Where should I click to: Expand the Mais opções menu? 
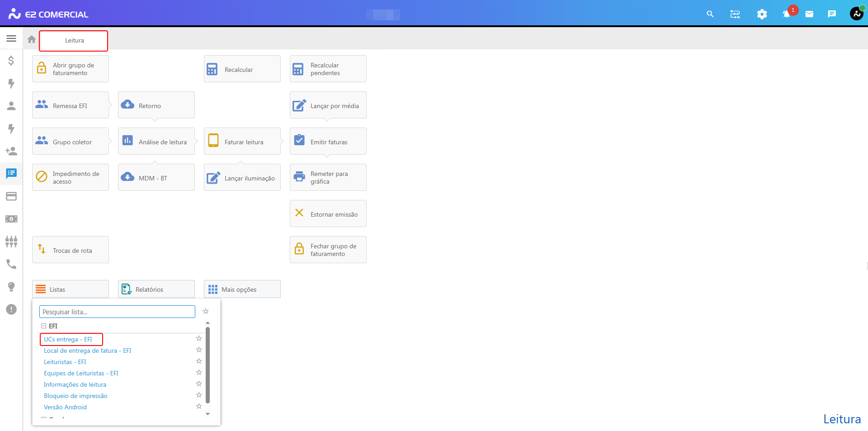pos(242,289)
